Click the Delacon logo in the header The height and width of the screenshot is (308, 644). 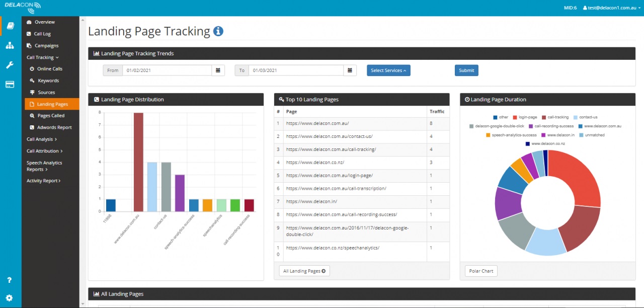23,7
